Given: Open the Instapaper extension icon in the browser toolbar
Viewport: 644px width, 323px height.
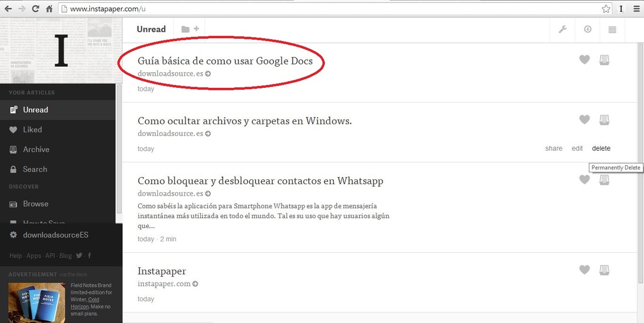Looking at the screenshot, I should pyautogui.click(x=621, y=9).
